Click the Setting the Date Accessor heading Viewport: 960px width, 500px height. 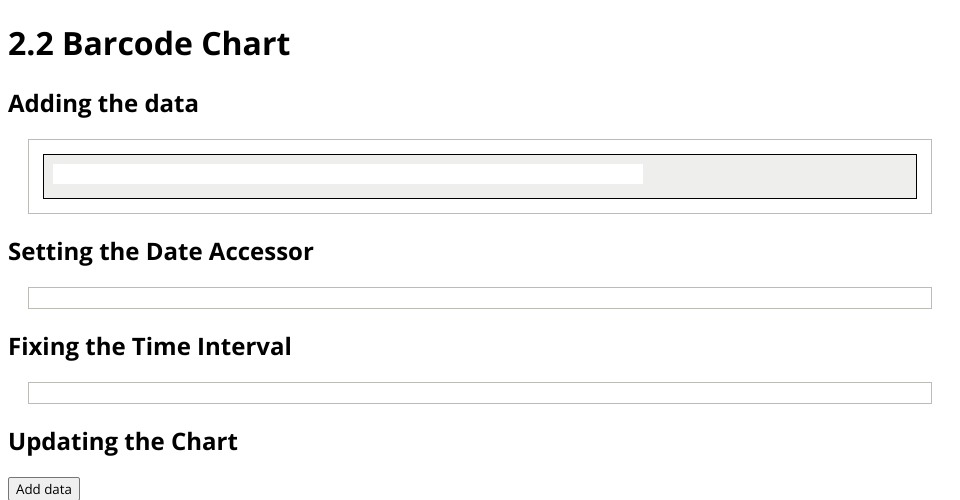coord(160,252)
